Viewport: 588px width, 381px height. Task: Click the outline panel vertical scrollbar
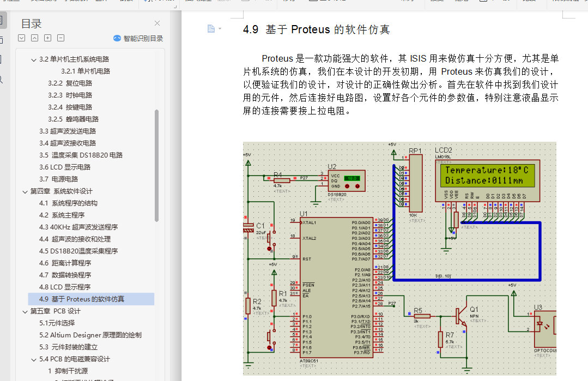[x=156, y=165]
